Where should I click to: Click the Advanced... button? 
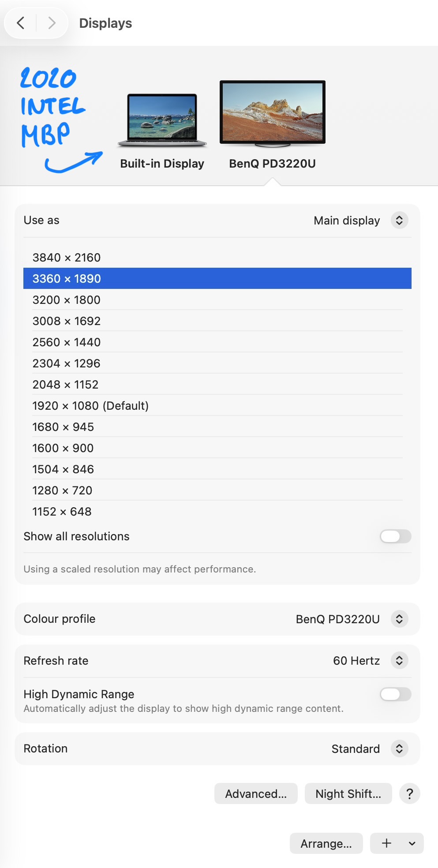point(256,793)
